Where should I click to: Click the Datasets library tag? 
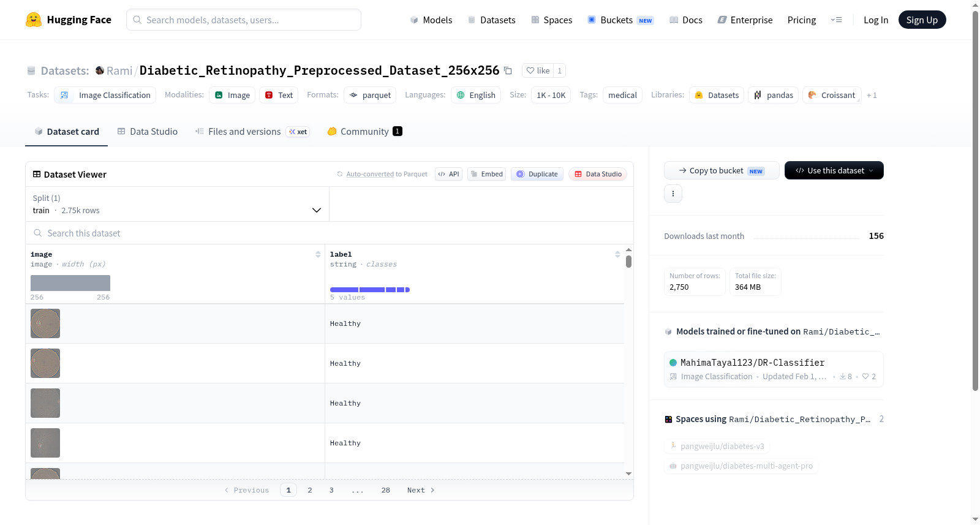tap(717, 95)
